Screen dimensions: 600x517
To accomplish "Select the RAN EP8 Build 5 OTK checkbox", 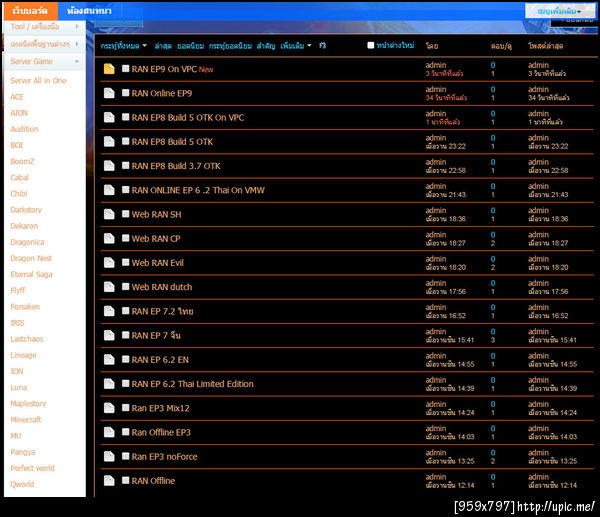I will pos(126,141).
